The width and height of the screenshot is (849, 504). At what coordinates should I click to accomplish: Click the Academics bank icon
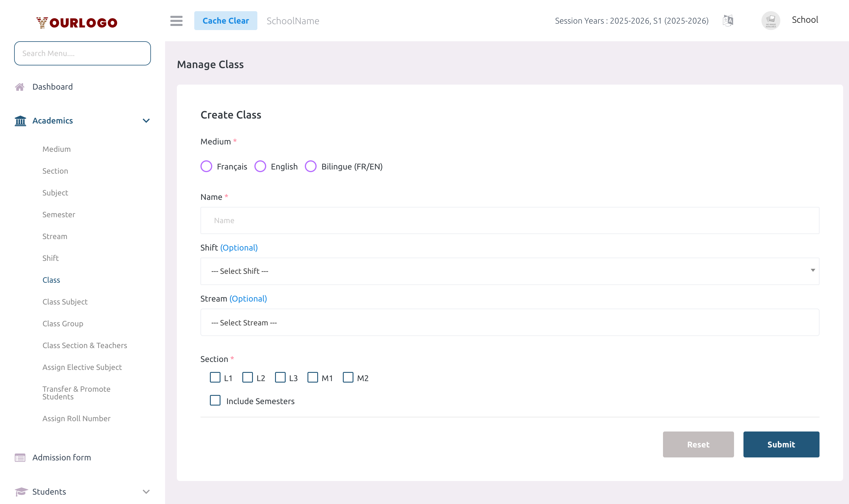click(20, 121)
